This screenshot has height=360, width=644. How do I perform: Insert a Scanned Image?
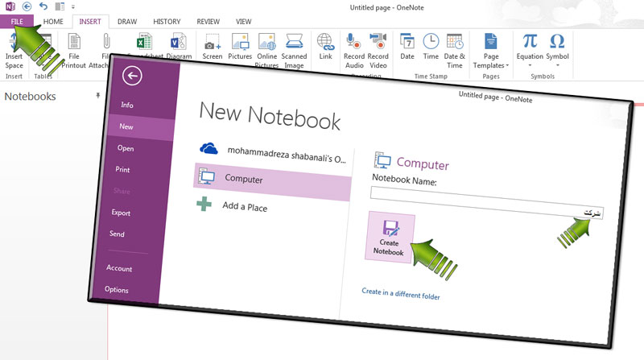294,50
